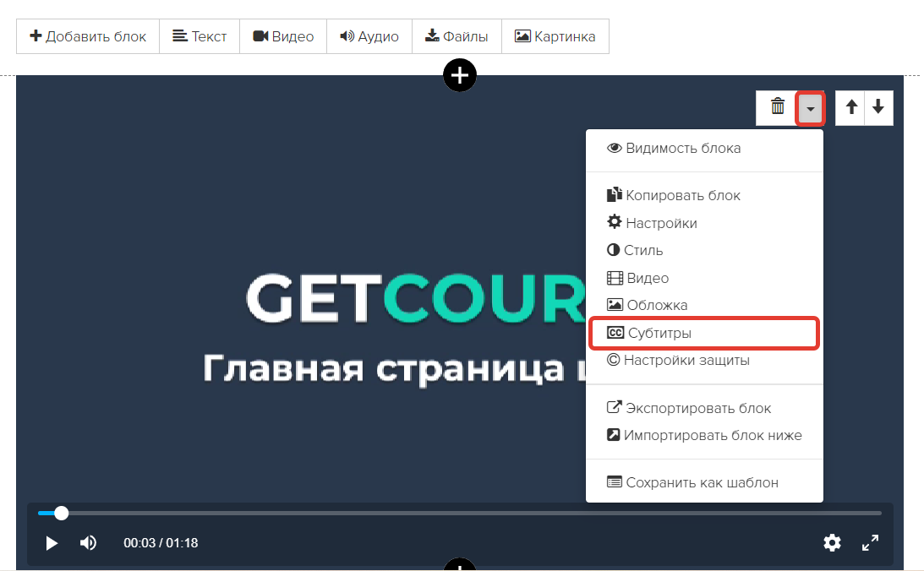Open Видимость блока in the menu
Viewport: 924px width, 571px height.
pos(704,149)
